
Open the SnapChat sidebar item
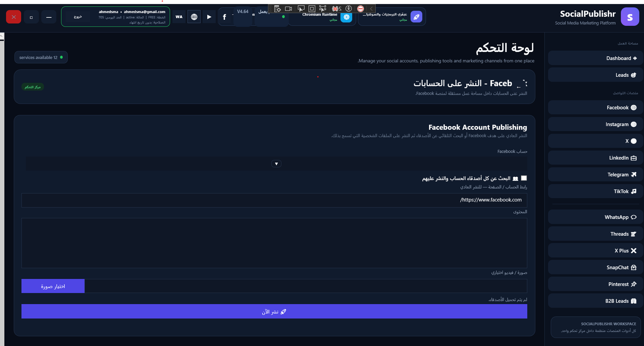coord(595,268)
